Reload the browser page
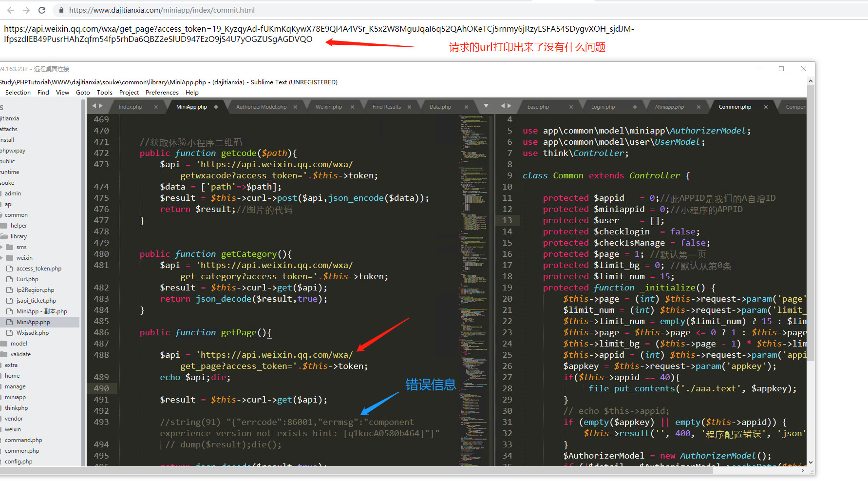The image size is (868, 481). pyautogui.click(x=42, y=10)
